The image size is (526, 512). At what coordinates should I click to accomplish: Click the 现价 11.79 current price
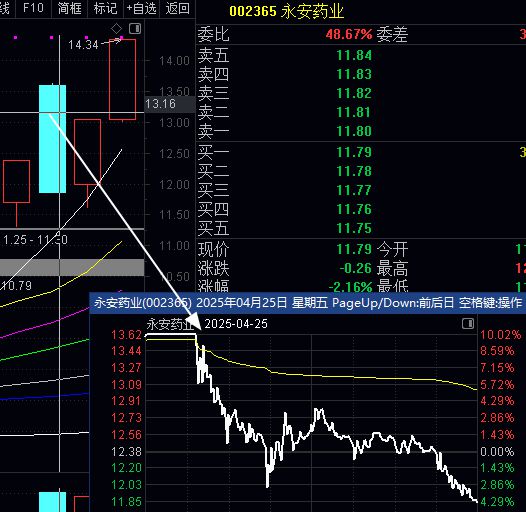354,250
